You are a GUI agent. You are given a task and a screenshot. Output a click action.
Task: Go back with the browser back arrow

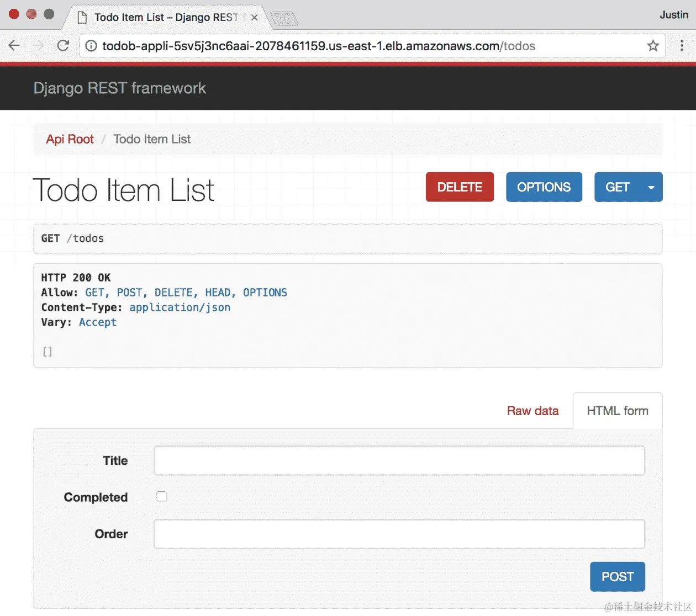(14, 46)
